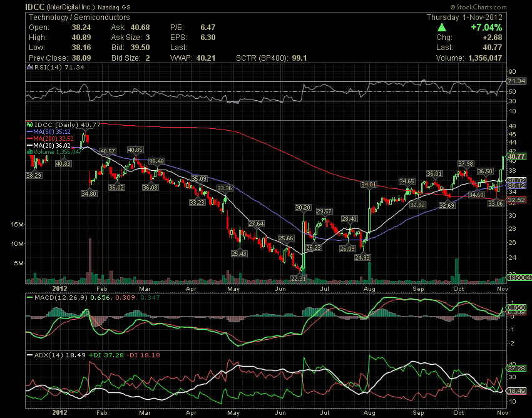Image resolution: width=532 pixels, height=418 pixels.
Task: Click the 34.01 high price label
Action: click(x=369, y=184)
